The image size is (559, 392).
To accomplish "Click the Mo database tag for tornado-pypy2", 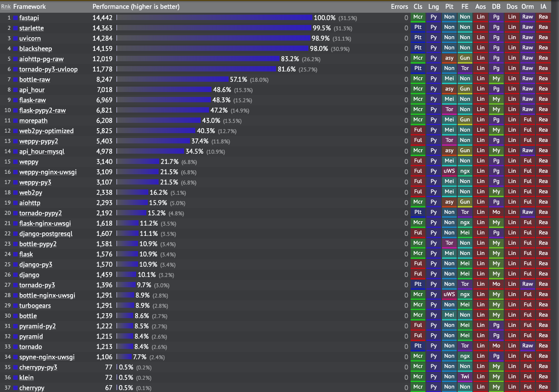I will 496,212.
